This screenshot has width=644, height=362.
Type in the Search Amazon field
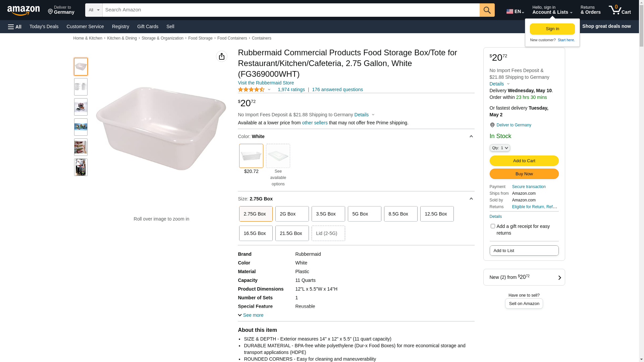(290, 10)
